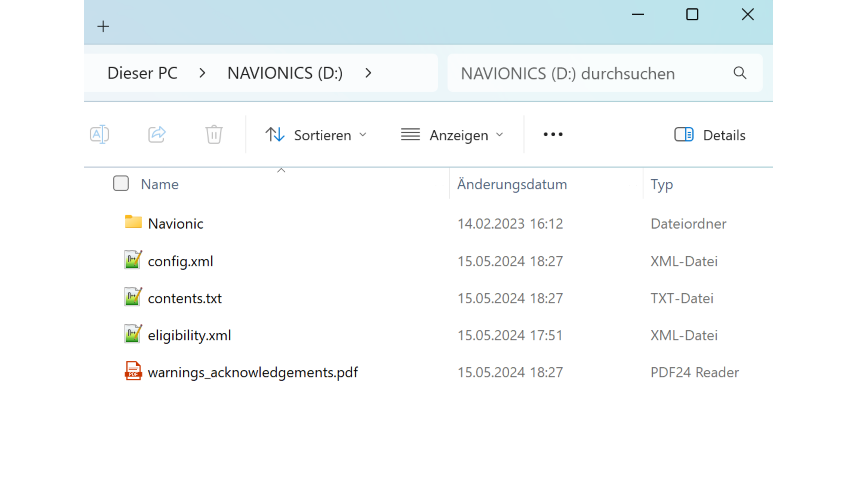Screen dimensions: 854x480
Task: Expand the chevron after NAVIONICS (D:)
Action: 368,73
